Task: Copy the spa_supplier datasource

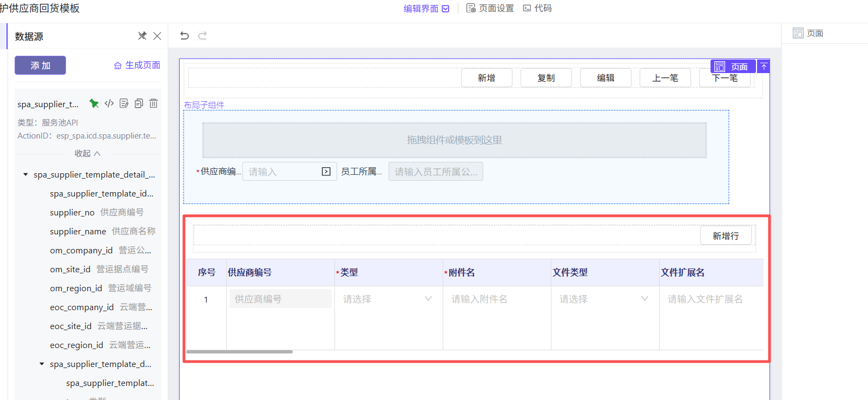Action: (139, 103)
